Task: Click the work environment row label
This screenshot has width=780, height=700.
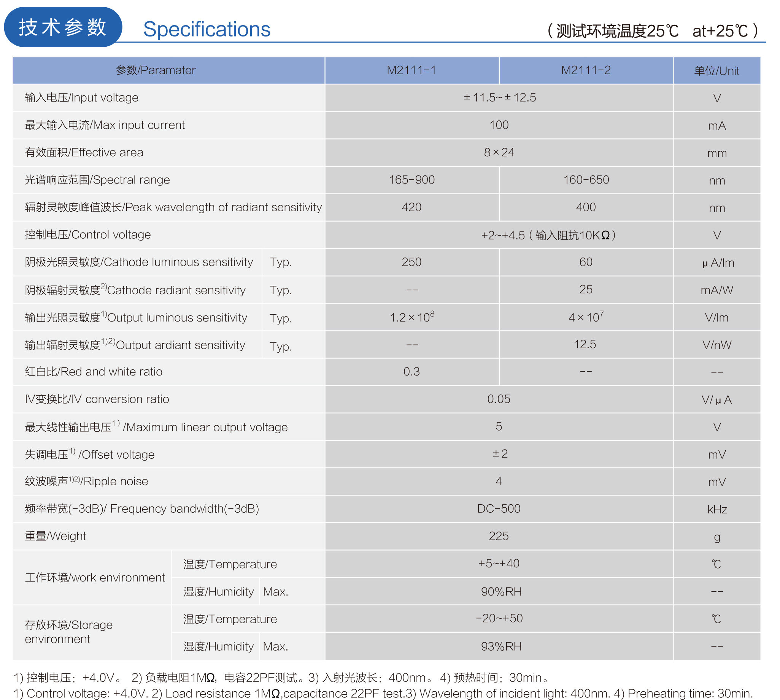Action: point(95,577)
